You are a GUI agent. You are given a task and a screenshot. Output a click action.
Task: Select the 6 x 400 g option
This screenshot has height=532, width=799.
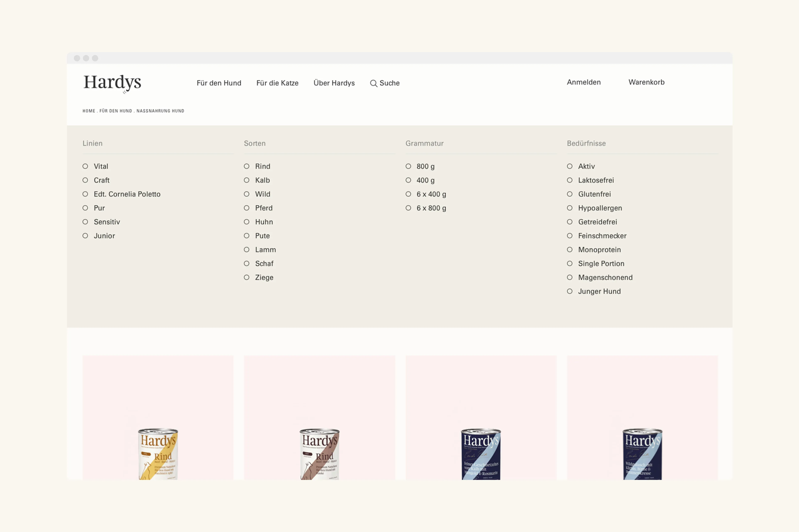[x=408, y=194]
